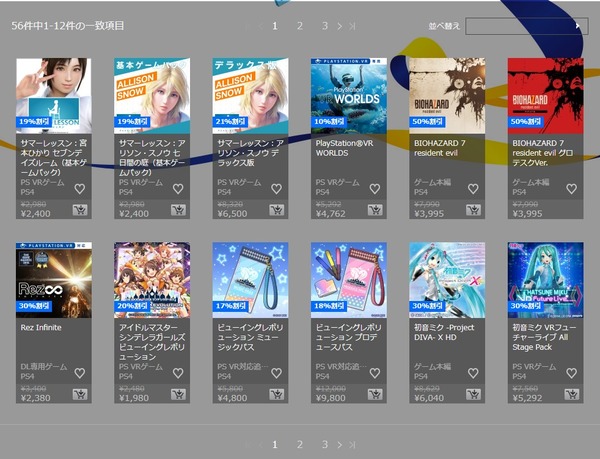This screenshot has width=600, height=459.
Task: Favorite PlayStation VR WORLDS with heart icon
Action: 375,189
